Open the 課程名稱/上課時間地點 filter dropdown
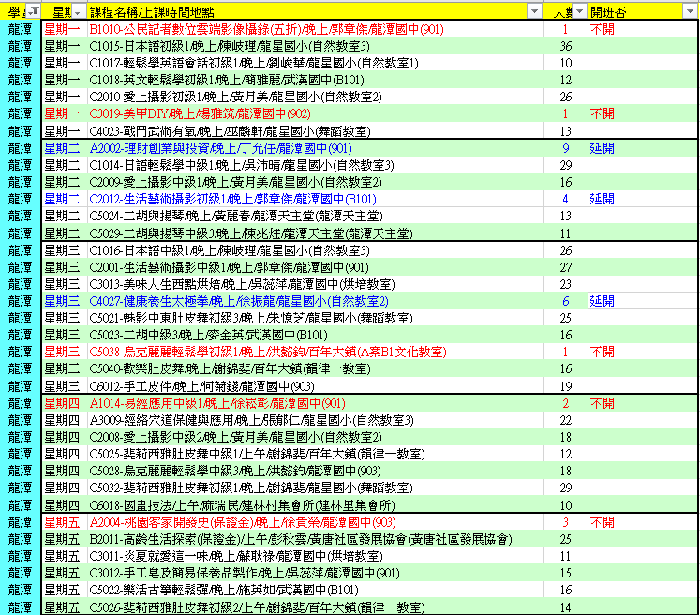 (534, 10)
